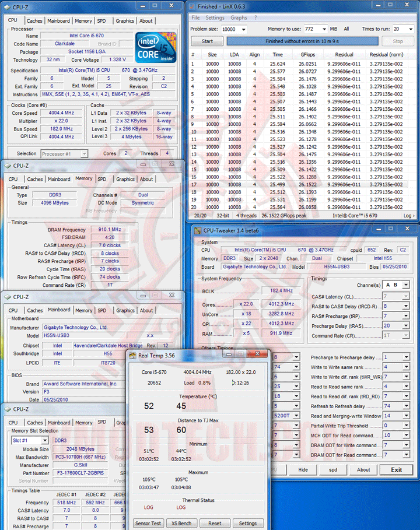The height and width of the screenshot is (530, 420).
Task: Select Mainboard tab in CPU-Z Memory window
Action: pyautogui.click(x=59, y=179)
